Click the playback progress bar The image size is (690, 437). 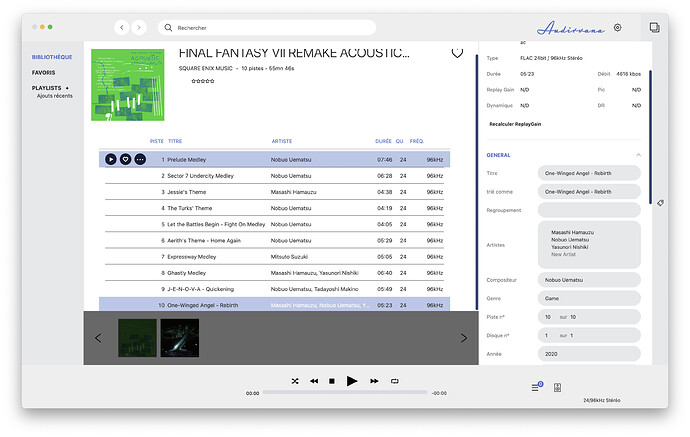coord(345,392)
